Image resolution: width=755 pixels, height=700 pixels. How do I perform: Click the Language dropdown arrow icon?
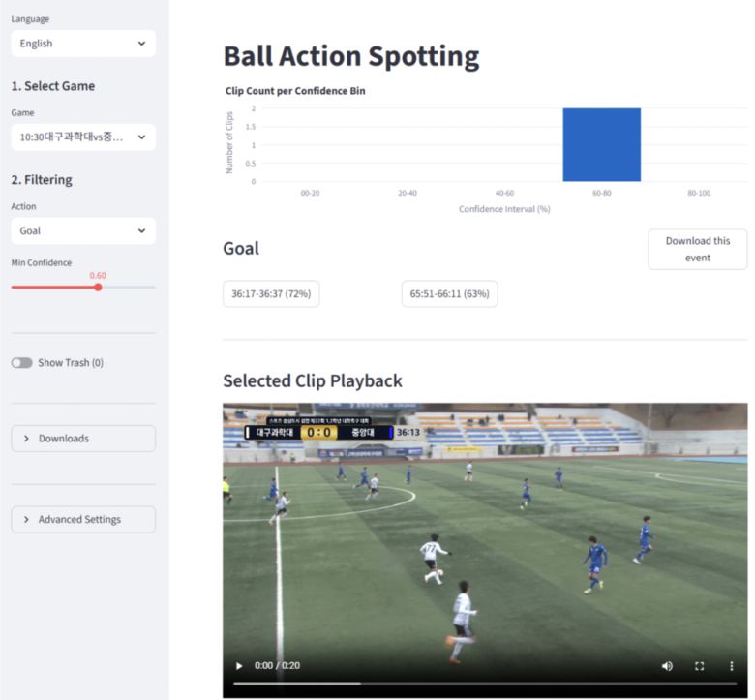(142, 44)
